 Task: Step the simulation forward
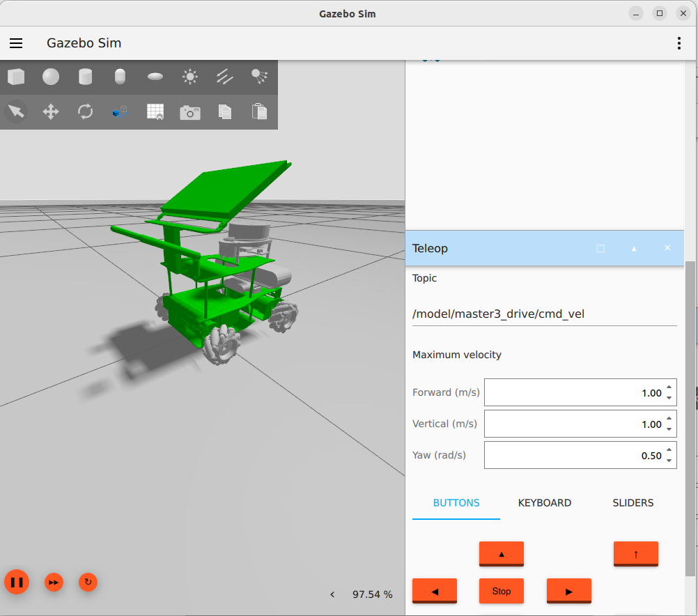point(54,582)
